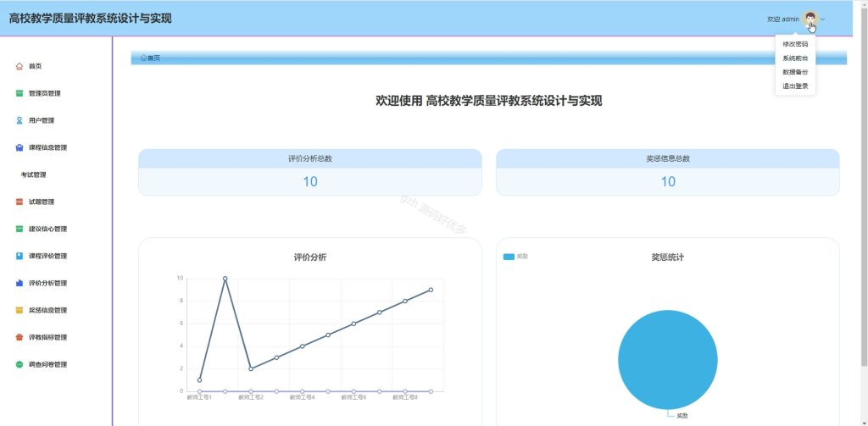Click the blue pie chart slice

click(x=668, y=360)
